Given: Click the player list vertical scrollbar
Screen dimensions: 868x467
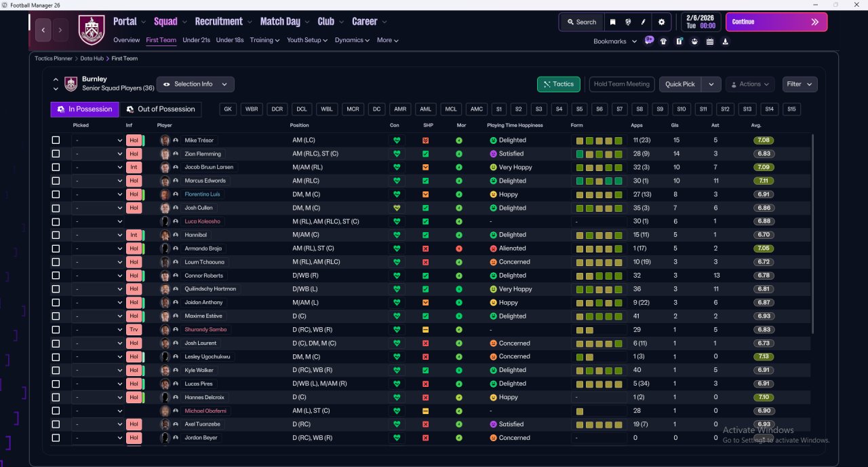Looking at the screenshot, I should pyautogui.click(x=812, y=234).
